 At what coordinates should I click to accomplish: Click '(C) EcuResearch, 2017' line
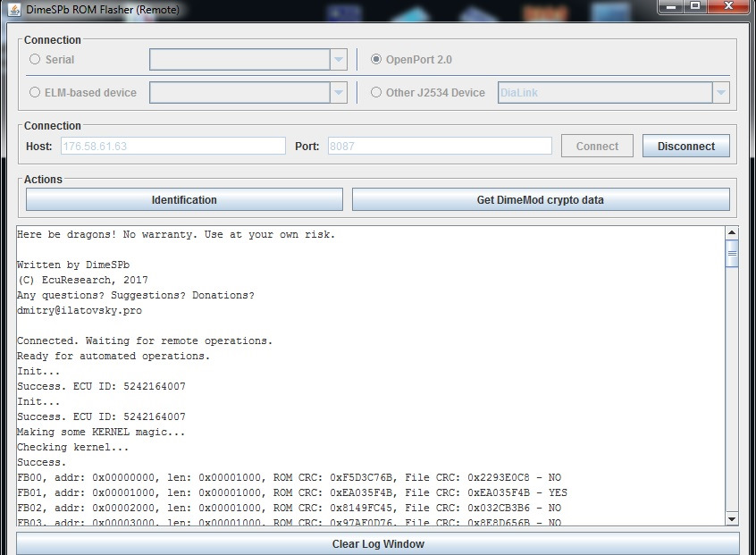click(82, 280)
